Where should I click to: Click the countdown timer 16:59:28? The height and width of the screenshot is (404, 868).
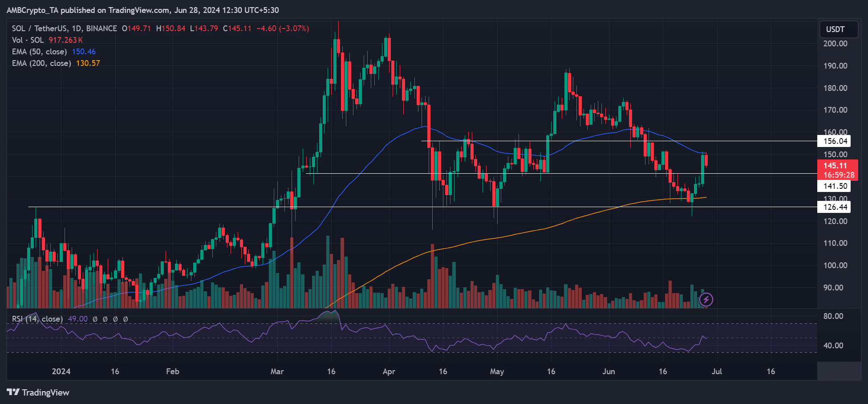coord(839,175)
